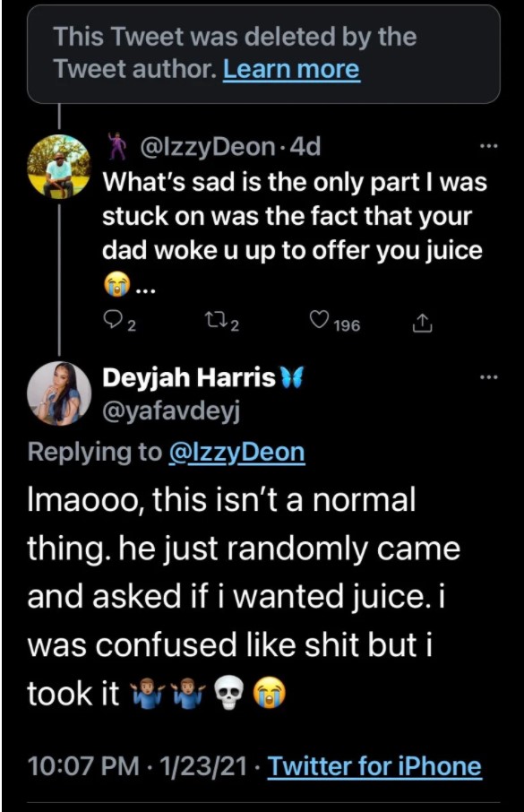Tap the dancing figure emoji beside @IzzyDeon
Screen dimensions: 524x812
118,146
